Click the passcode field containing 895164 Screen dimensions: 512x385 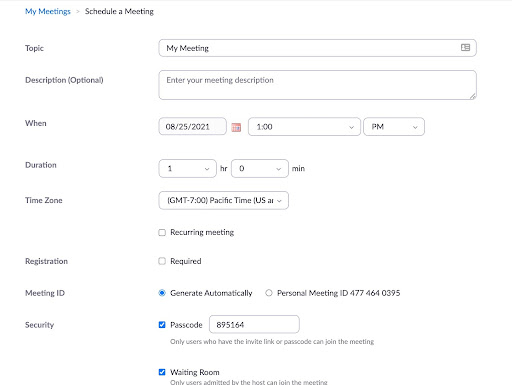click(254, 324)
